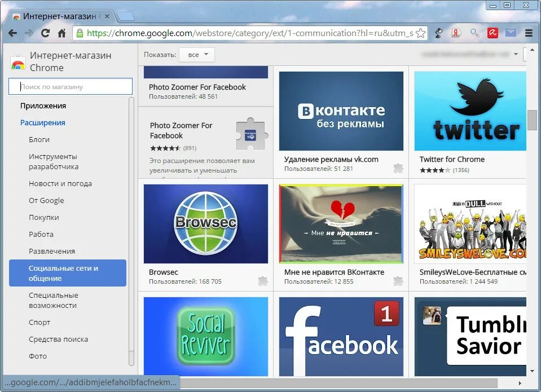Viewport: 541px width, 392px height.
Task: Select Расширения in the sidebar
Action: (x=43, y=122)
